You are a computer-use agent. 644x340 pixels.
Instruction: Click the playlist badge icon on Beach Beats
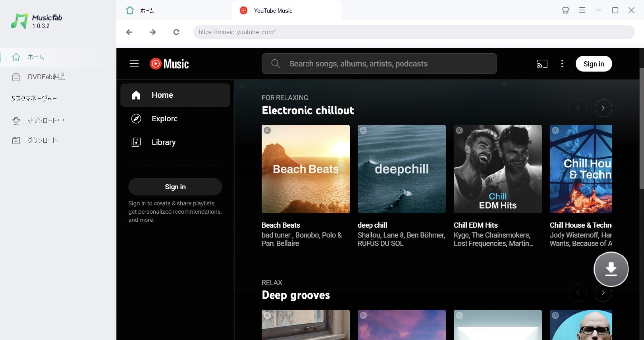pos(267,130)
